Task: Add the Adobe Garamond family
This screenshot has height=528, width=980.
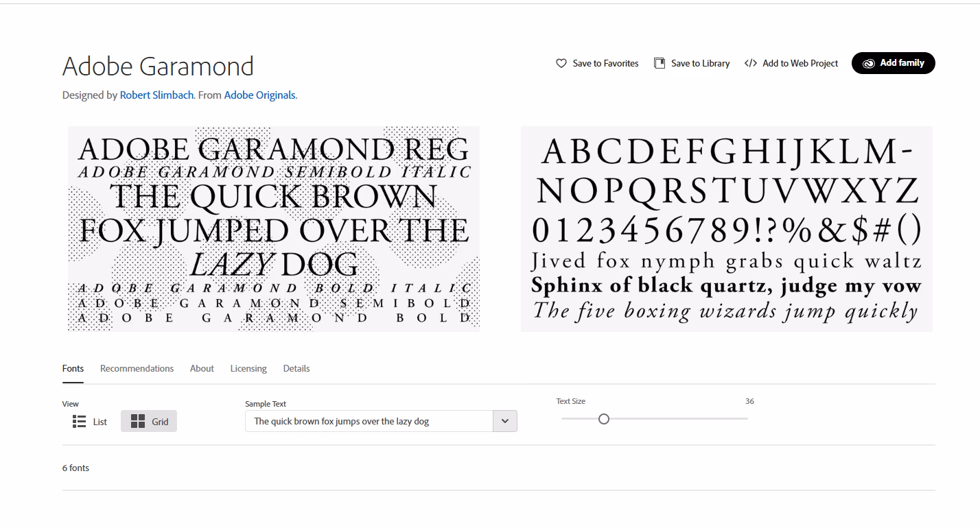Action: [x=894, y=63]
